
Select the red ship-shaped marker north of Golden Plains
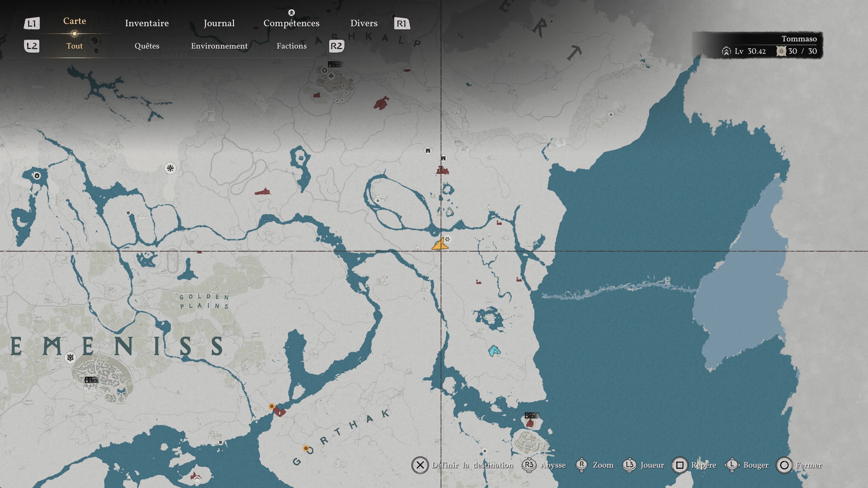(263, 192)
